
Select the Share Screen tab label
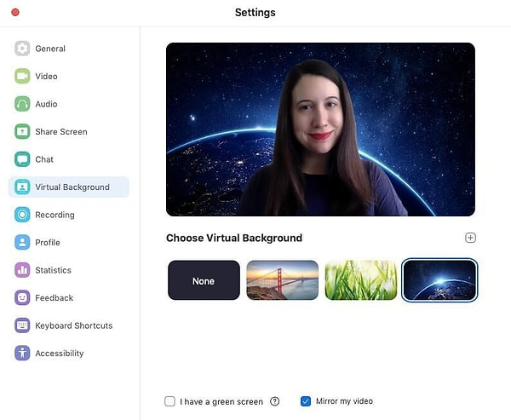point(61,132)
